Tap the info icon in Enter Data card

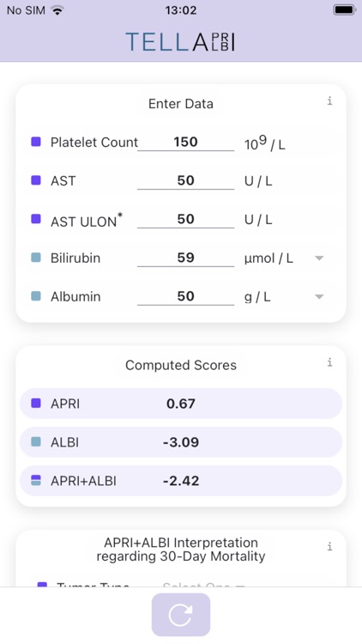point(329,101)
